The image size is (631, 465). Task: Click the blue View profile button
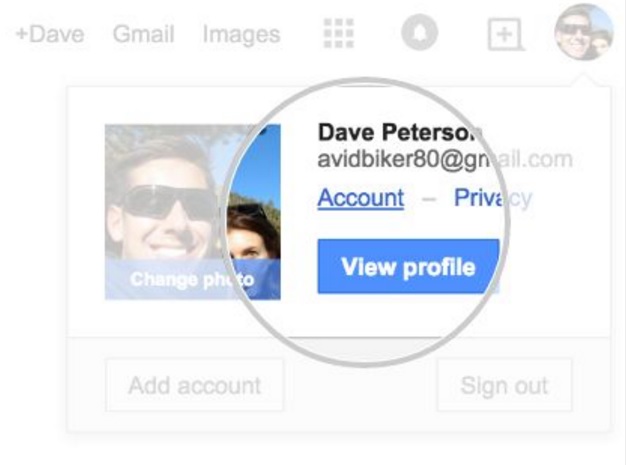pyautogui.click(x=408, y=266)
